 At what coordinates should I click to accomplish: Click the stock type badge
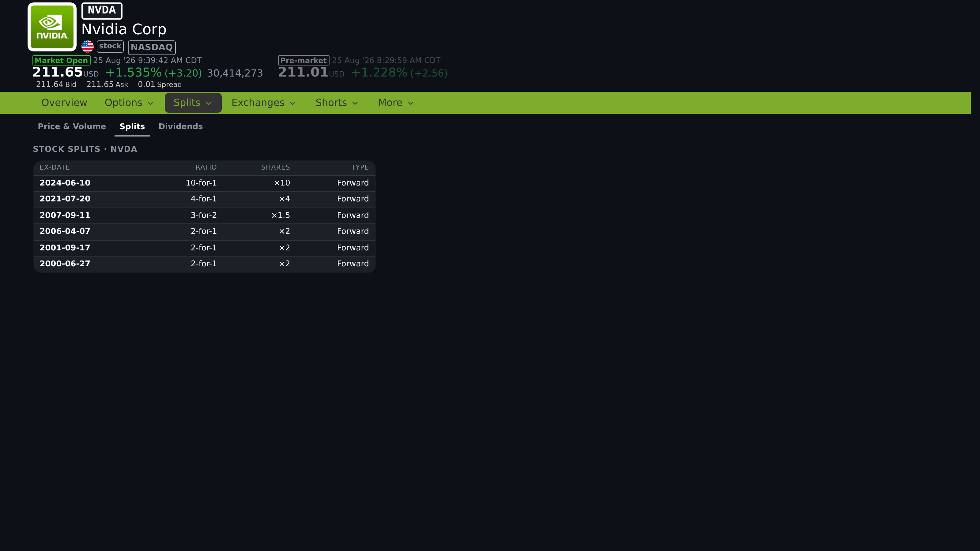point(110,47)
